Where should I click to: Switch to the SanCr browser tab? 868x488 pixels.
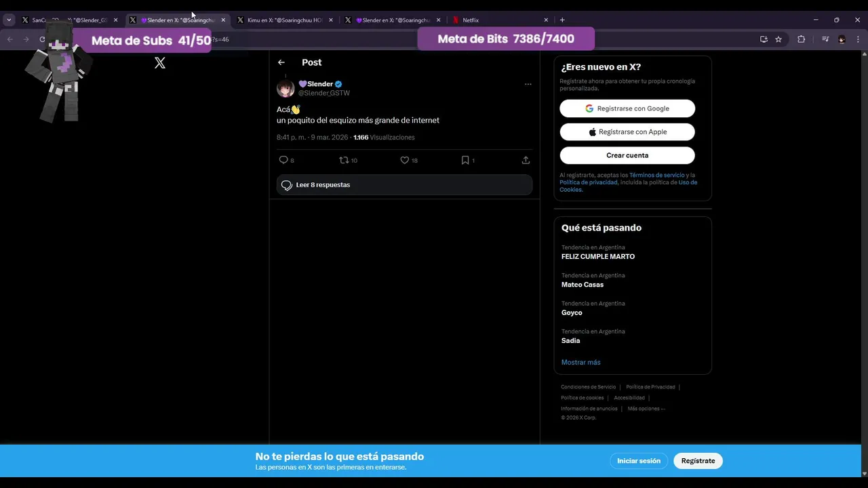click(70, 20)
